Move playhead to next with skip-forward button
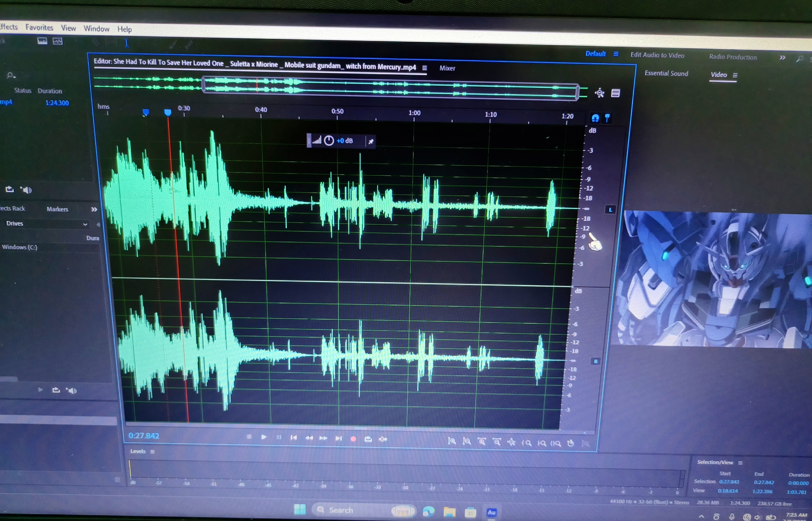The height and width of the screenshot is (521, 812). [338, 438]
